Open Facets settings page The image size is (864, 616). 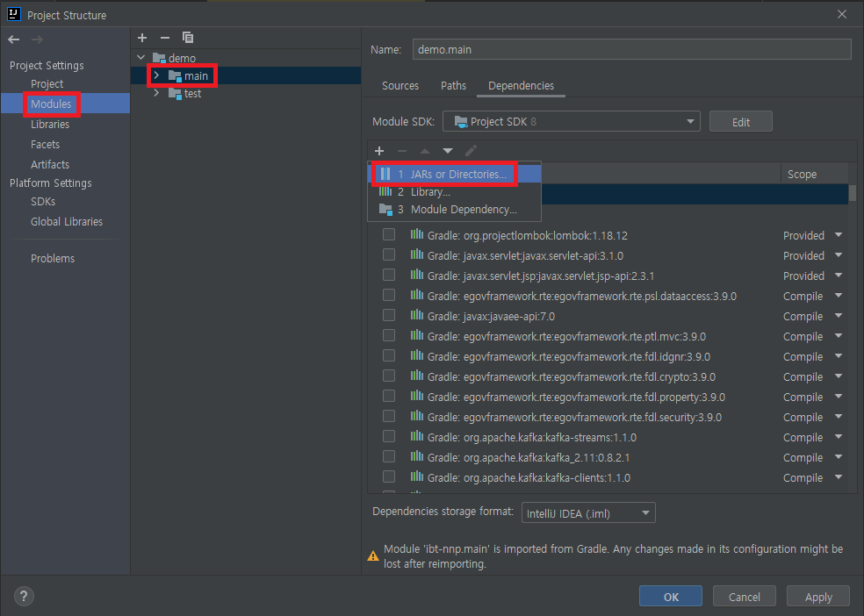pos(45,144)
